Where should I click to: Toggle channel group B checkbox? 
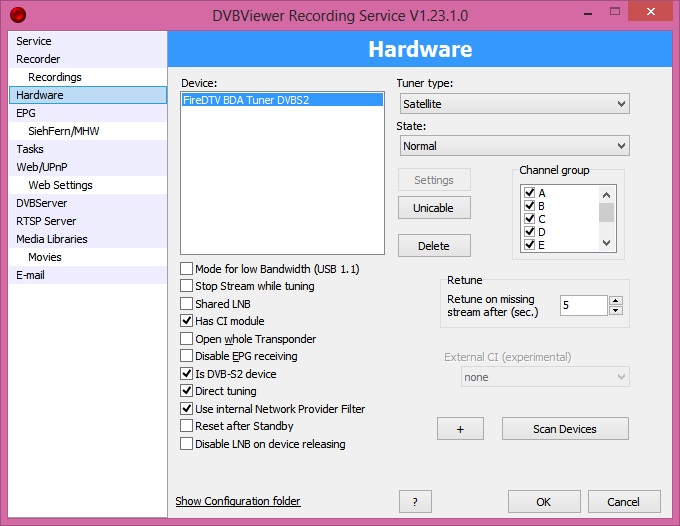click(529, 205)
